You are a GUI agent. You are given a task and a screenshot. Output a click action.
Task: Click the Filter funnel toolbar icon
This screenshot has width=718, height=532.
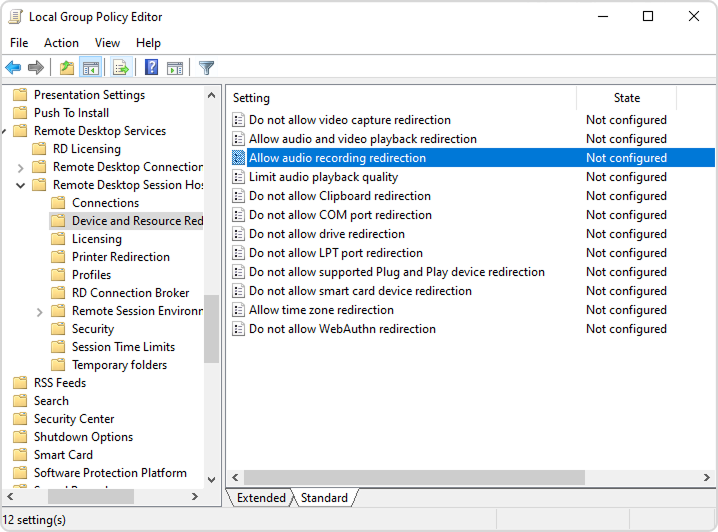[x=207, y=68]
